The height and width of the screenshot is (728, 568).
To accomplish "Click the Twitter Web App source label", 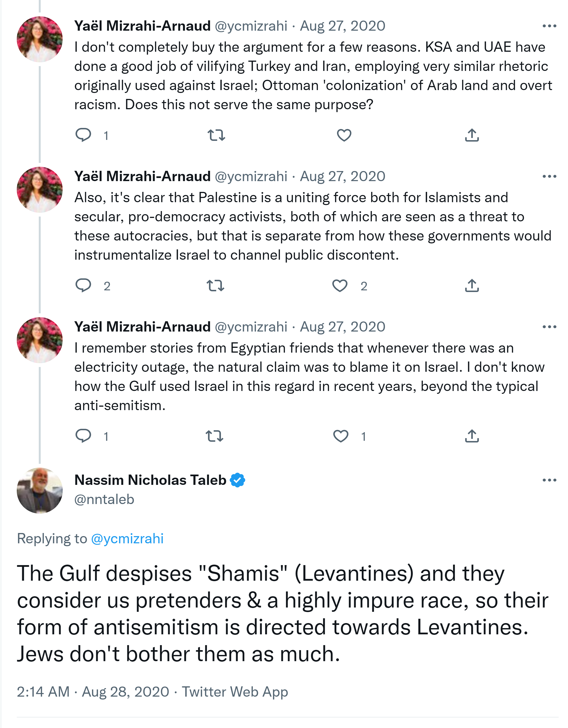I will [235, 692].
